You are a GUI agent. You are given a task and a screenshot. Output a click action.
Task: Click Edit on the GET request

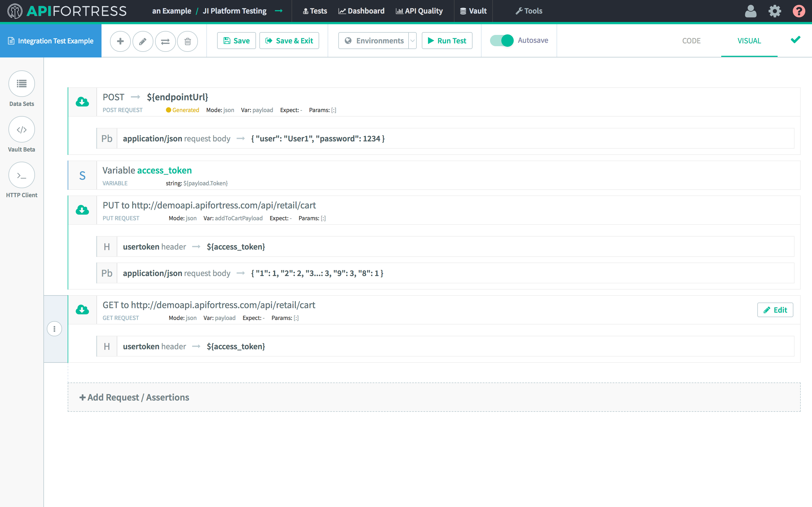coord(775,310)
